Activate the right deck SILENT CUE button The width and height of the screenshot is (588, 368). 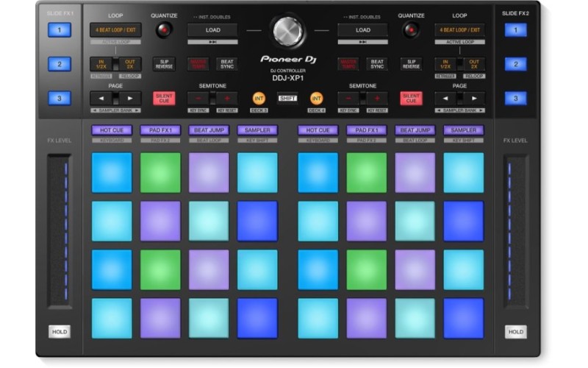click(x=411, y=99)
